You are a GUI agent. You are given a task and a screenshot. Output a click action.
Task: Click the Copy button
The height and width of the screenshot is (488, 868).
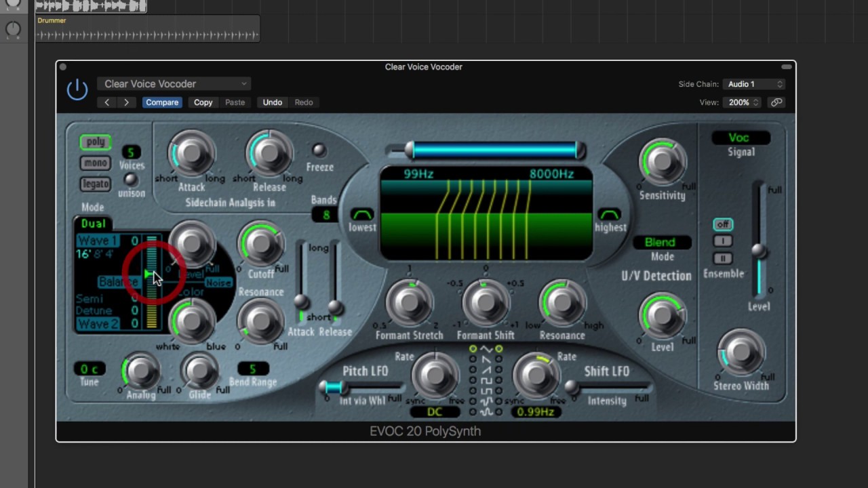click(203, 102)
